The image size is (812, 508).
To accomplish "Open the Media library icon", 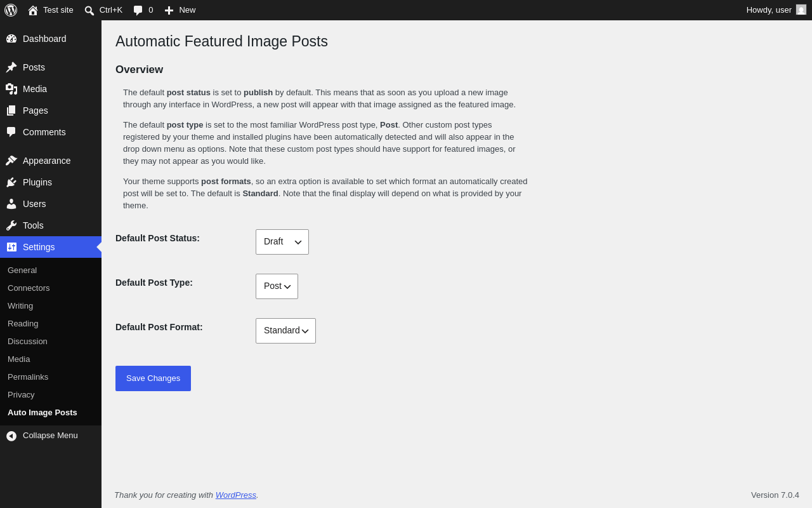I will [11, 89].
